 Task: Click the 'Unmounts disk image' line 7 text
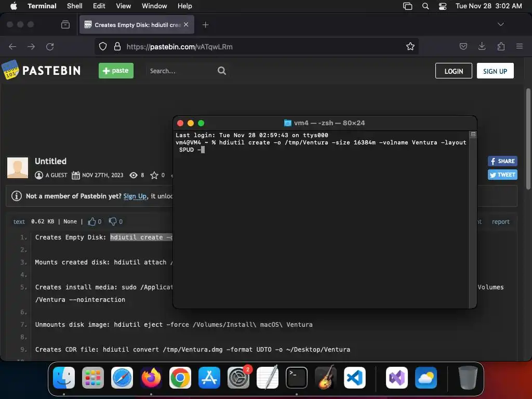pyautogui.click(x=174, y=324)
